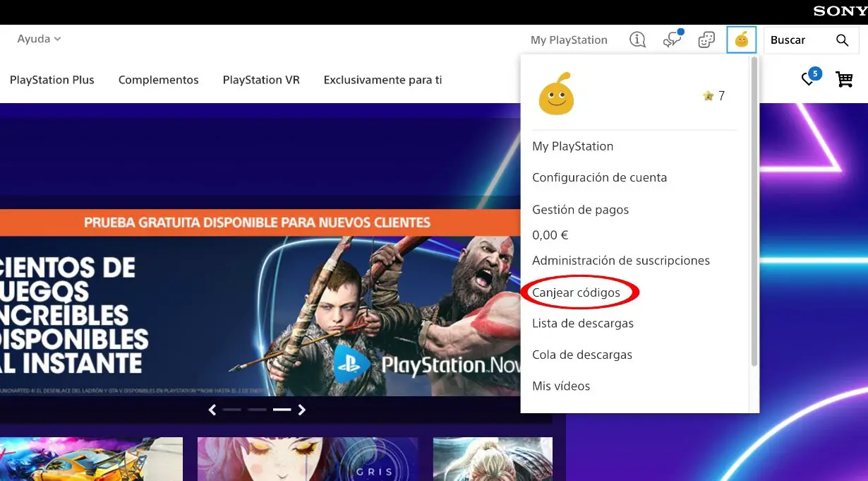Screen dimensions: 868x481
Task: Select Configuración de cuenta
Action: click(x=599, y=177)
